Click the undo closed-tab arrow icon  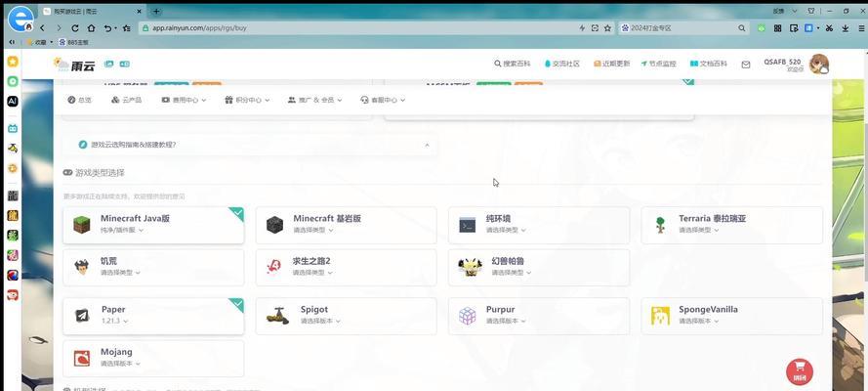point(108,27)
